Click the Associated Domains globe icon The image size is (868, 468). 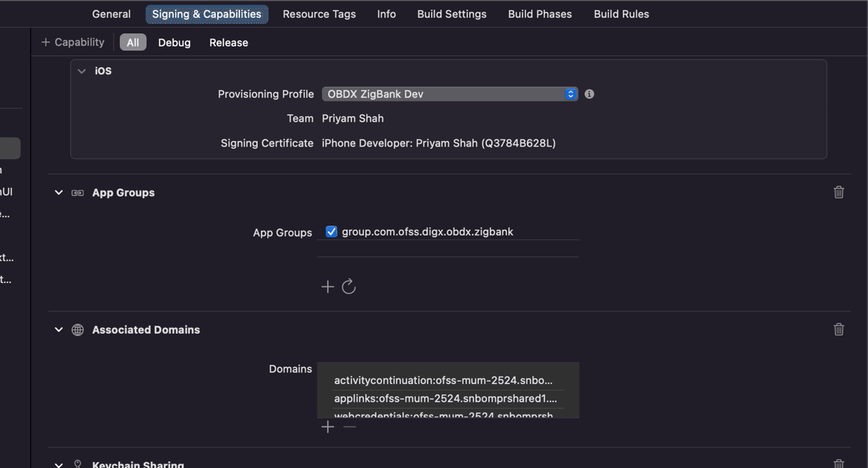[77, 329]
